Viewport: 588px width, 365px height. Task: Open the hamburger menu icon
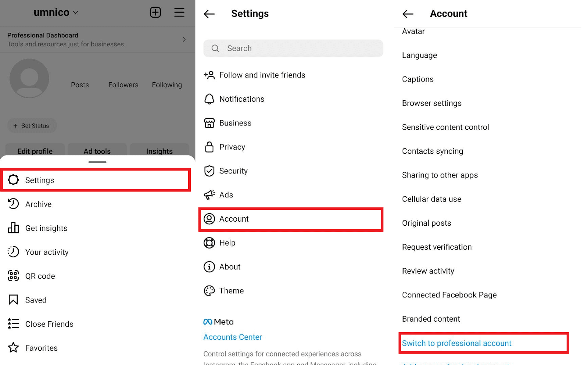coord(179,12)
